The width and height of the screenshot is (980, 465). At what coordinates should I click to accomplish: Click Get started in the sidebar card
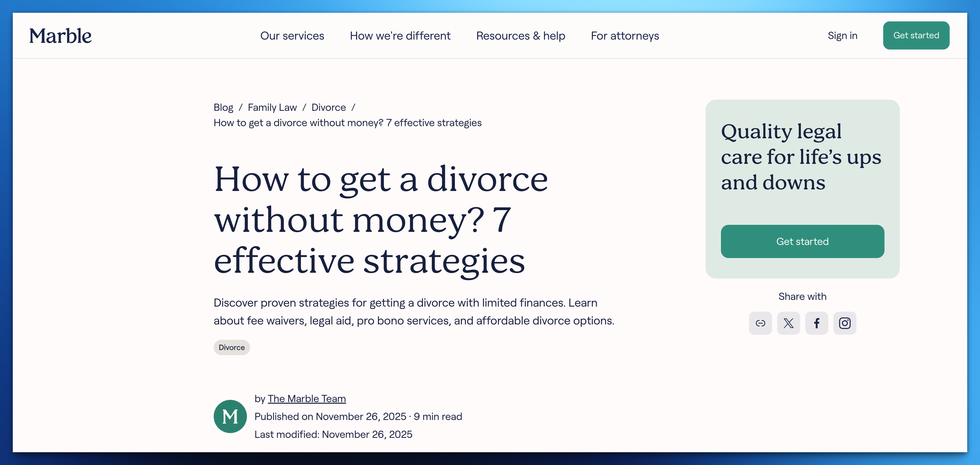pos(802,241)
